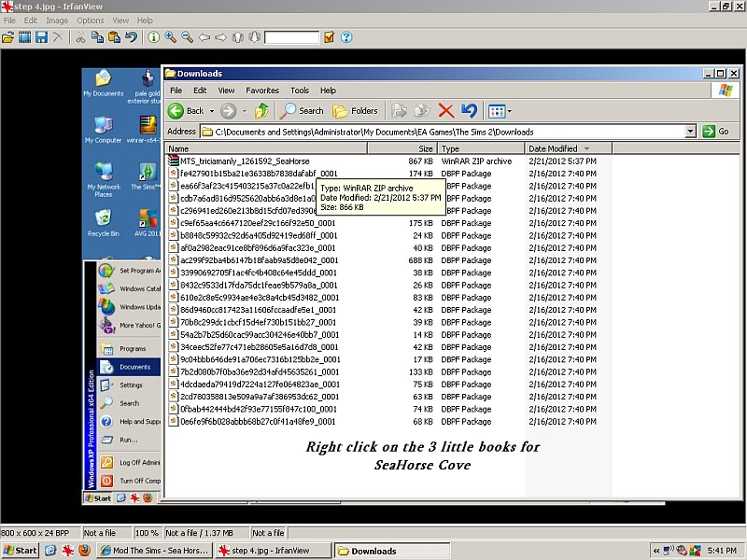Open IrfanView File menu
The width and height of the screenshot is (747, 560).
tap(9, 21)
